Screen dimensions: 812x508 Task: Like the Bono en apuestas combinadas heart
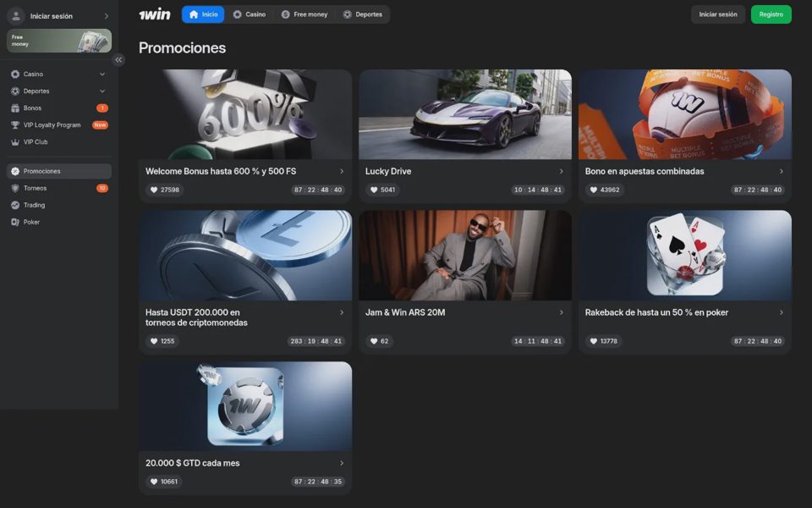point(594,190)
